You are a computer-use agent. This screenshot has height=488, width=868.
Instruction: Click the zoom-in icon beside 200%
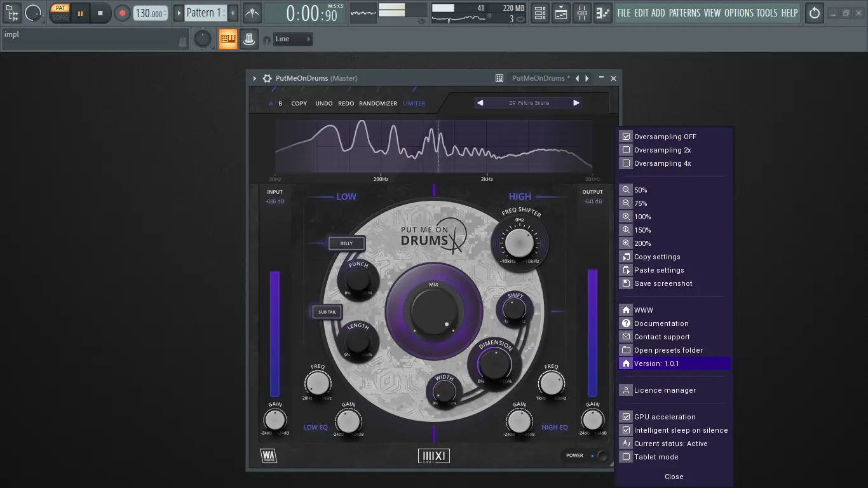coord(627,243)
